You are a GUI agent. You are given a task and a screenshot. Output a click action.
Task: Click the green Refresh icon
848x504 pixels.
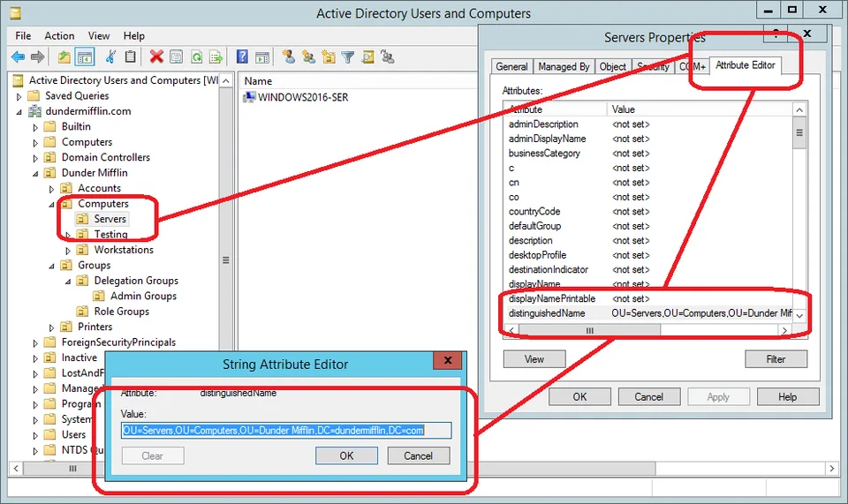[196, 56]
